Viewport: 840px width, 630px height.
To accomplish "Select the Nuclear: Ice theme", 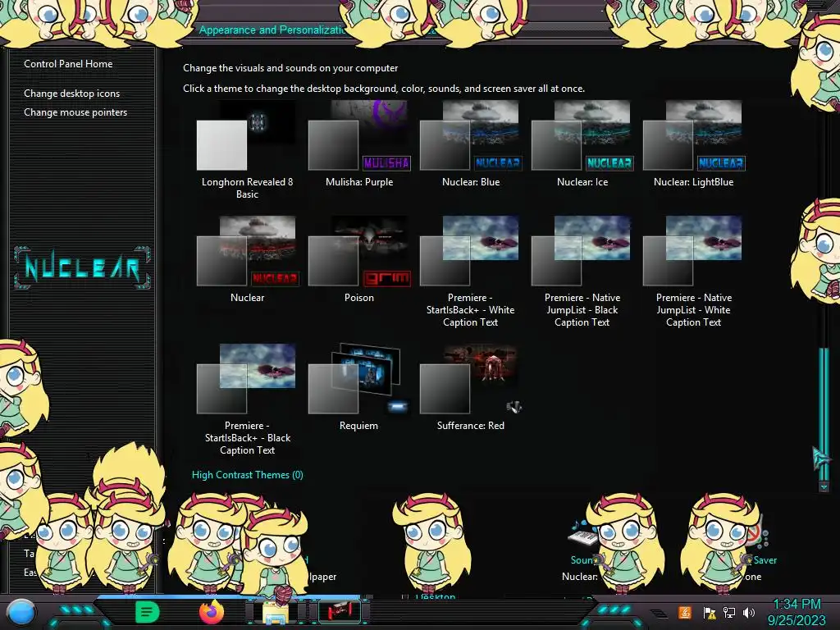I will tap(582, 144).
